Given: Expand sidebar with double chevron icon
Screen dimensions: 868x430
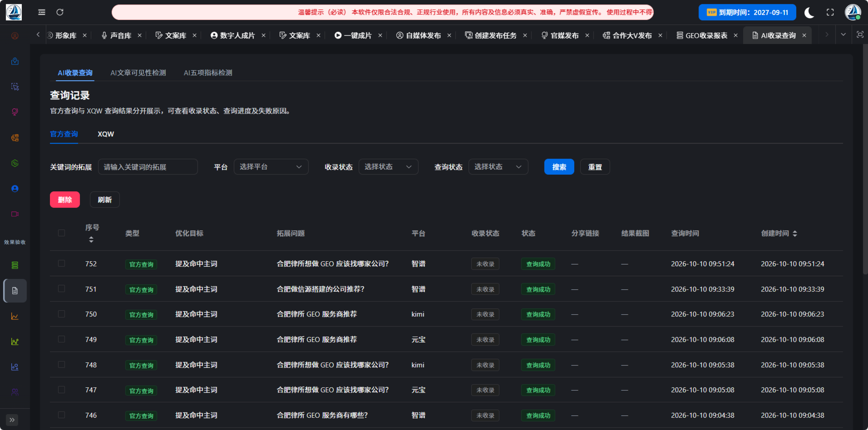Looking at the screenshot, I should pos(12,420).
